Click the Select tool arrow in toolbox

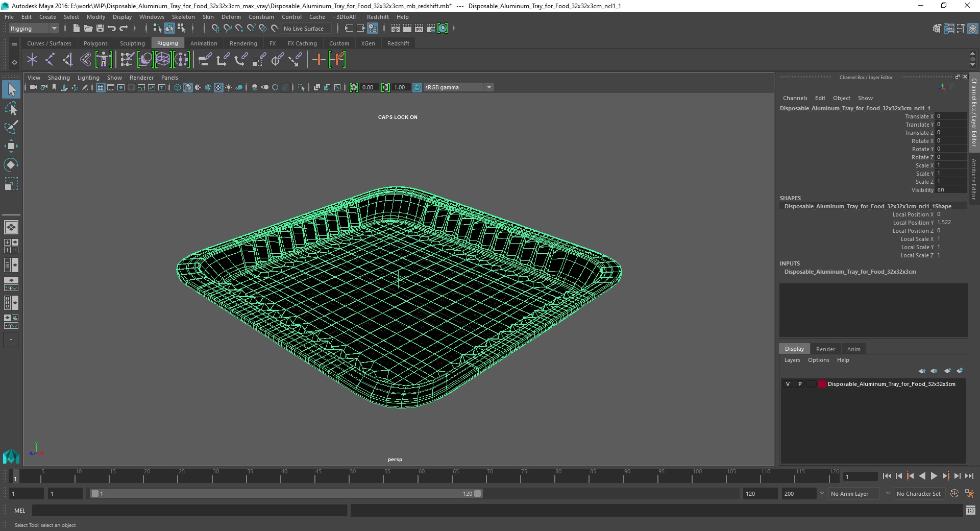tap(11, 90)
